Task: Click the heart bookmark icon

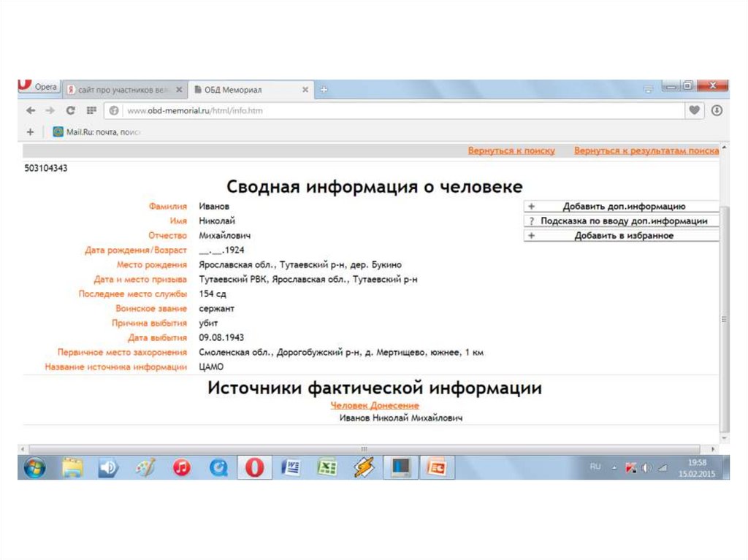Action: (694, 110)
